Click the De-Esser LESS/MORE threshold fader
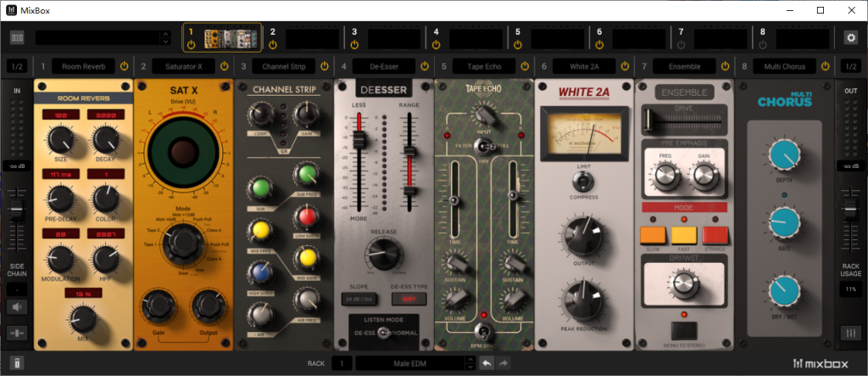Image resolution: width=868 pixels, height=376 pixels. 360,138
